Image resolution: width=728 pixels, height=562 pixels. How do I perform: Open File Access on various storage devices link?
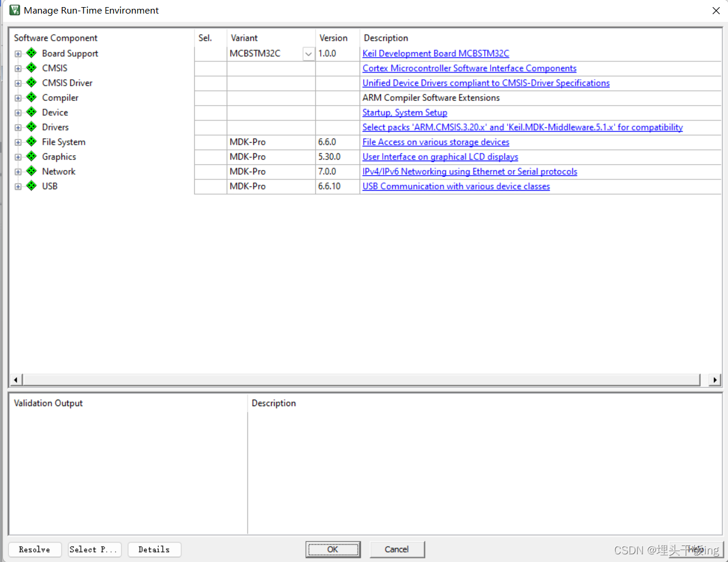click(436, 142)
